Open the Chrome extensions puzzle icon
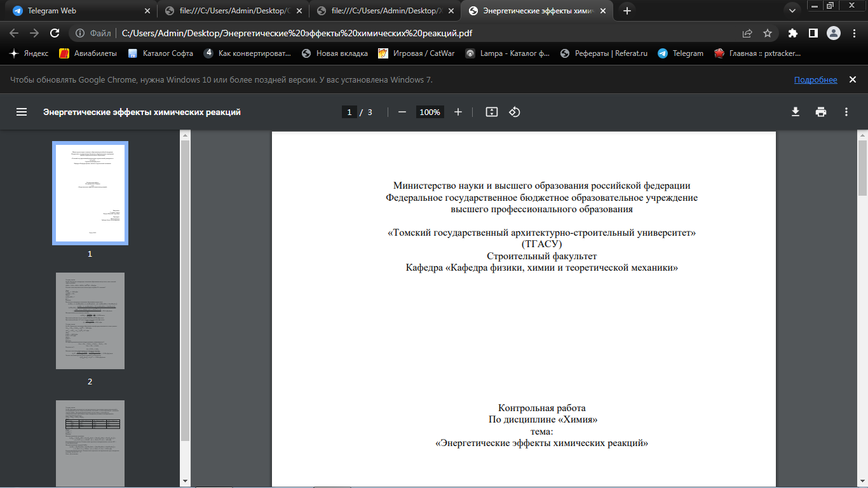This screenshot has width=868, height=488. (792, 33)
